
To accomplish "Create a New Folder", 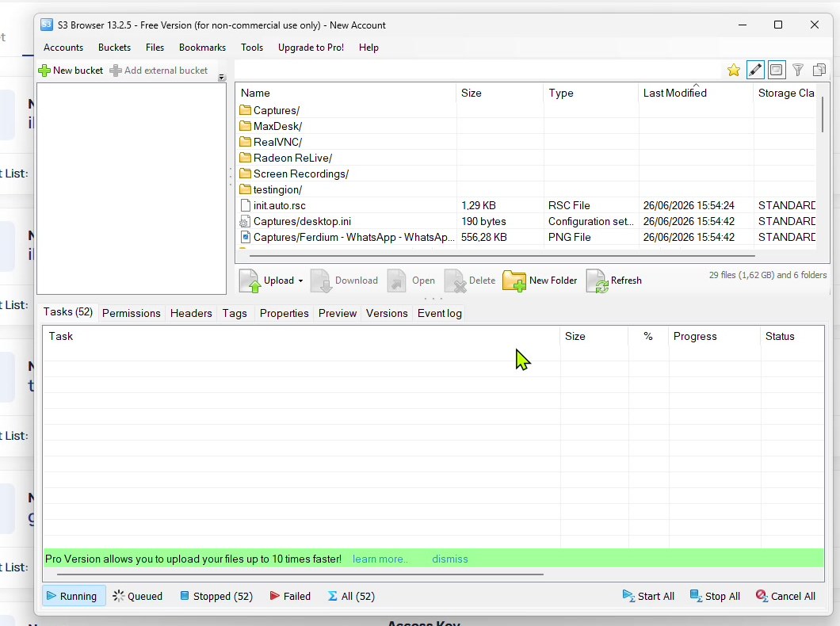I will (540, 281).
